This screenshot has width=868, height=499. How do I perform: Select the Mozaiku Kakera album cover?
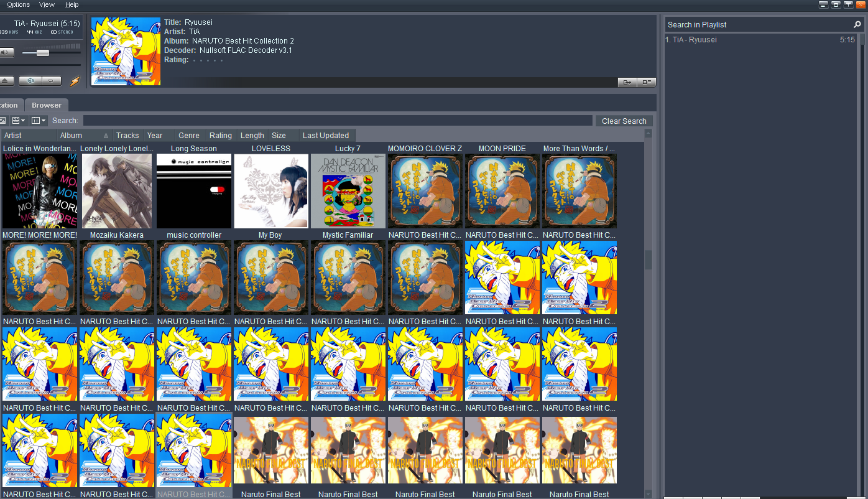click(x=117, y=190)
